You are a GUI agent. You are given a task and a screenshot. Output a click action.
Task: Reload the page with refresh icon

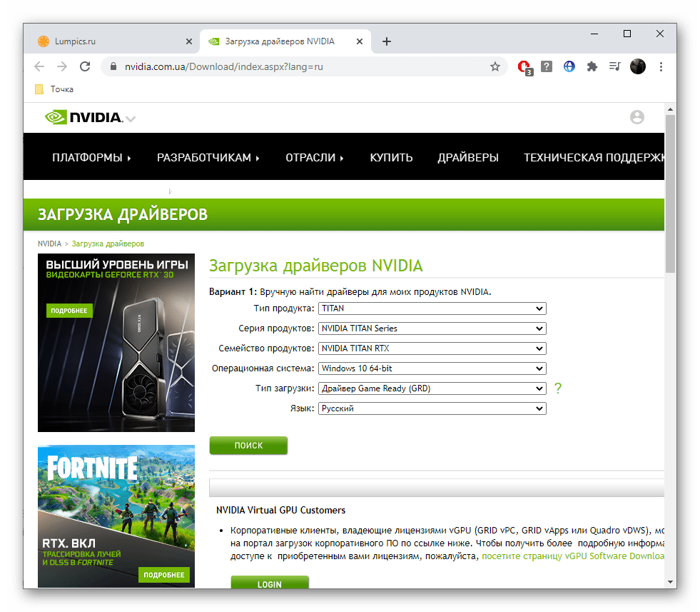[85, 66]
